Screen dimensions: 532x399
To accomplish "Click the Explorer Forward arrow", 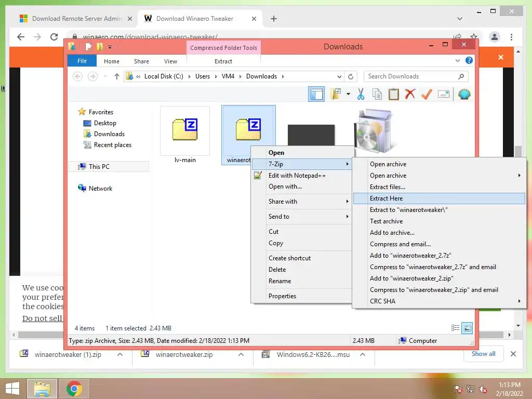I will tap(92, 76).
